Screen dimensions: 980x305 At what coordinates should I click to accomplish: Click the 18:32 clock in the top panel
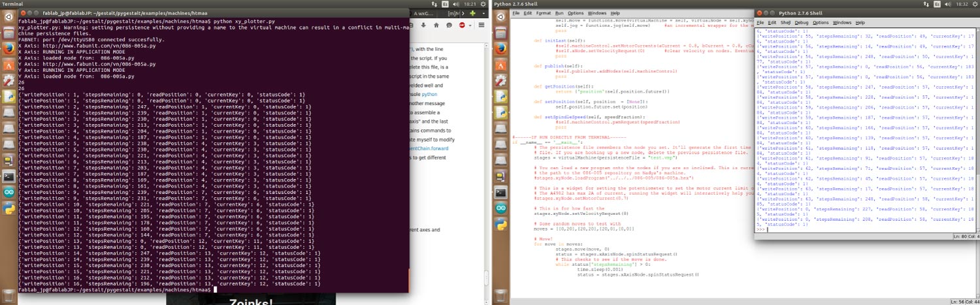click(961, 4)
